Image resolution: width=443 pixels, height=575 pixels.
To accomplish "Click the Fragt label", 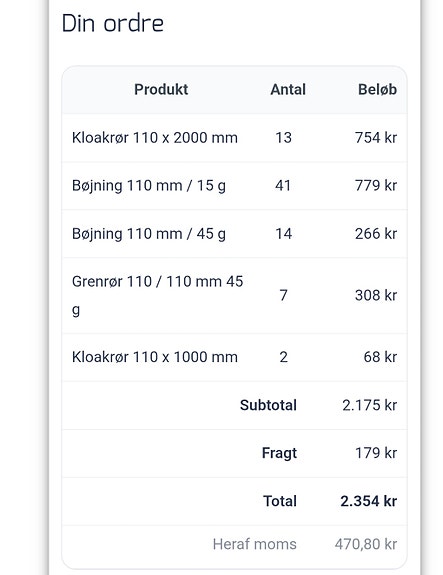I will (279, 454).
